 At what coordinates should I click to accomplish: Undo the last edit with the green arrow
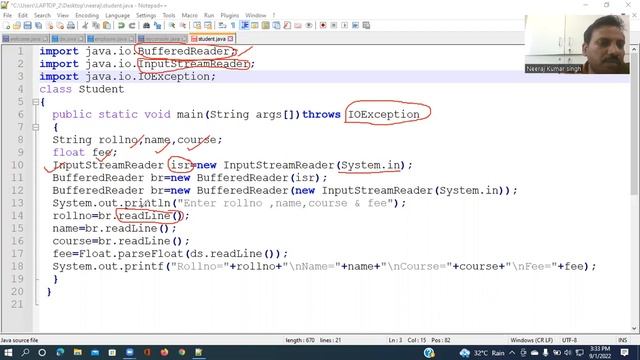pyautogui.click(x=121, y=25)
